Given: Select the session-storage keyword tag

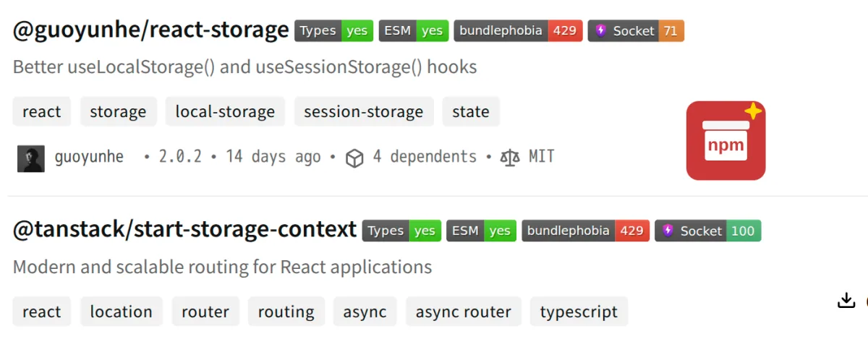Looking at the screenshot, I should 364,112.
